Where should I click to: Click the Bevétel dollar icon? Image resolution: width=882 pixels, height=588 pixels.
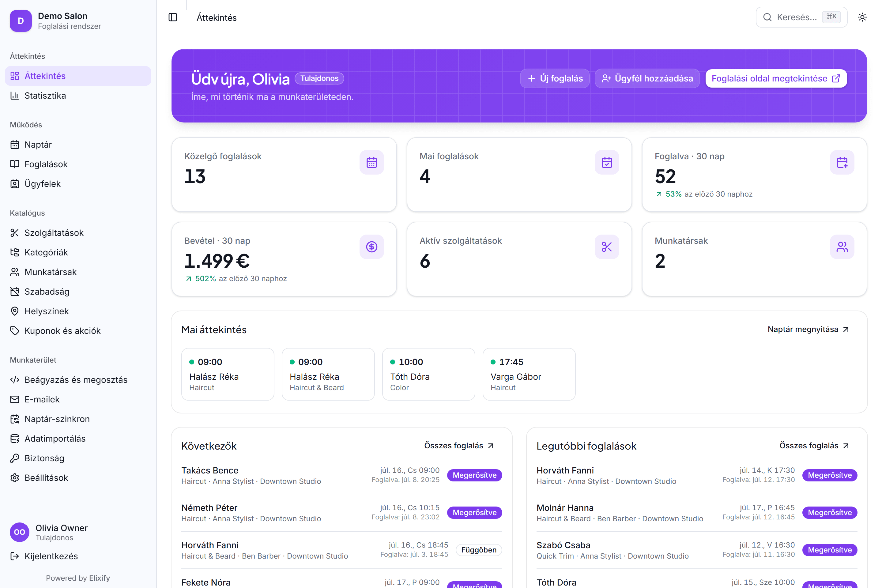click(371, 247)
